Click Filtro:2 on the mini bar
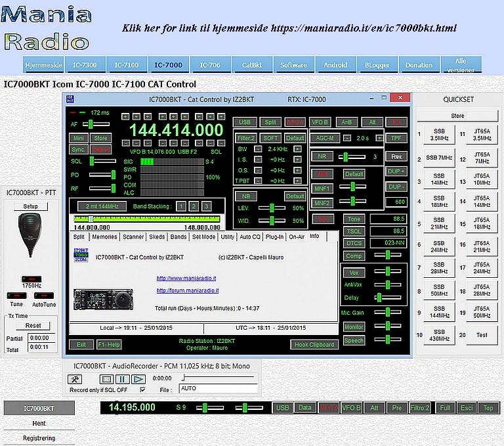The image size is (504, 446). 419,408
